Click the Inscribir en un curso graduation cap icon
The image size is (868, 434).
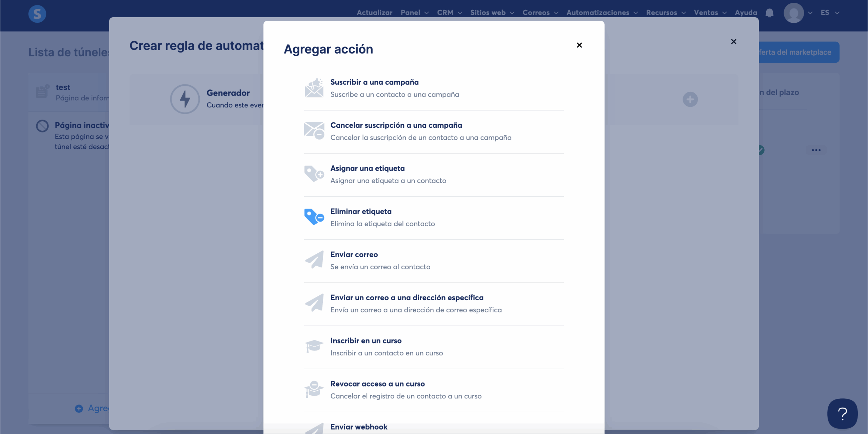[314, 346]
